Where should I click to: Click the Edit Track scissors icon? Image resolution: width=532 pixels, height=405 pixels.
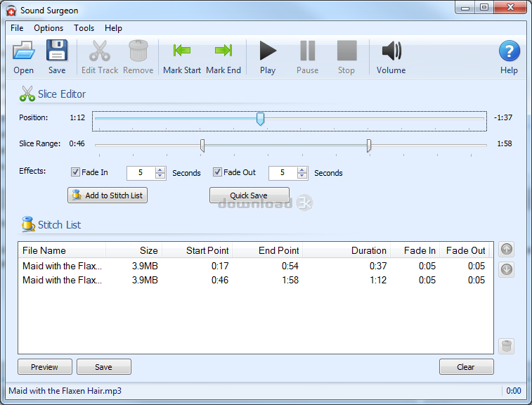(x=99, y=57)
